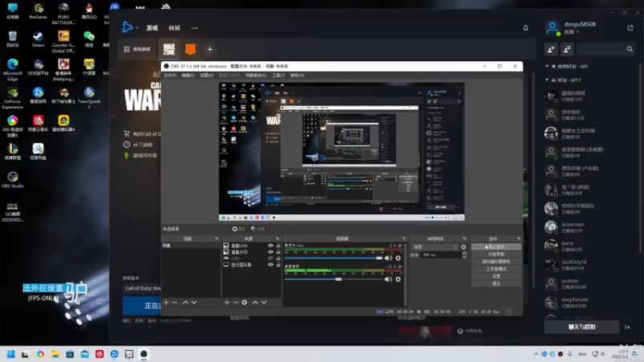644x362 pixels.
Task: Move source down in the sources list
Action: pos(264,302)
